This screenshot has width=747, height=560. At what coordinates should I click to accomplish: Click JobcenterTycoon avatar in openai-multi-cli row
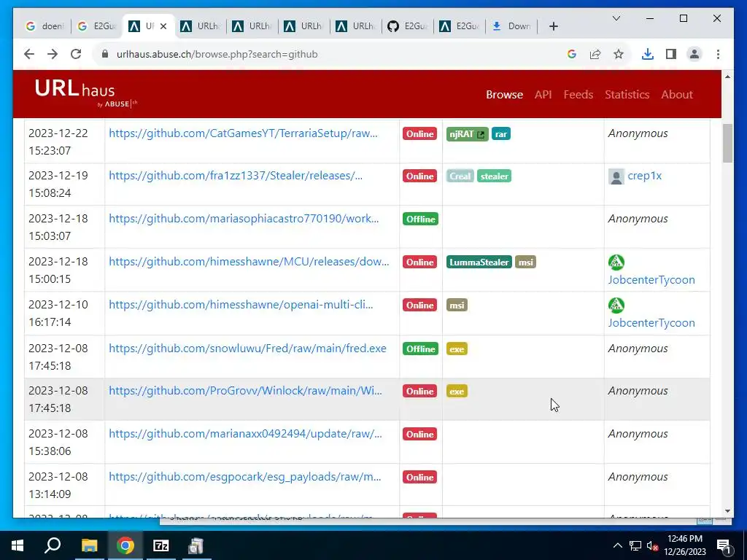point(616,306)
